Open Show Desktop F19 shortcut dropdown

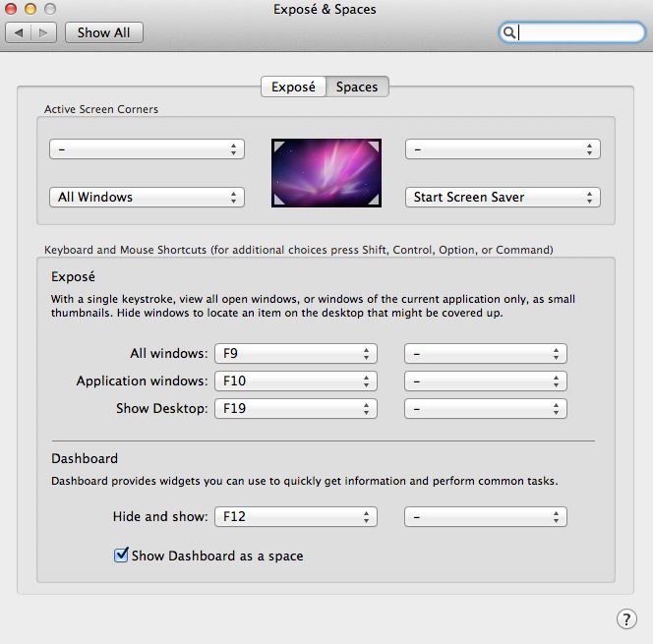[x=296, y=408]
